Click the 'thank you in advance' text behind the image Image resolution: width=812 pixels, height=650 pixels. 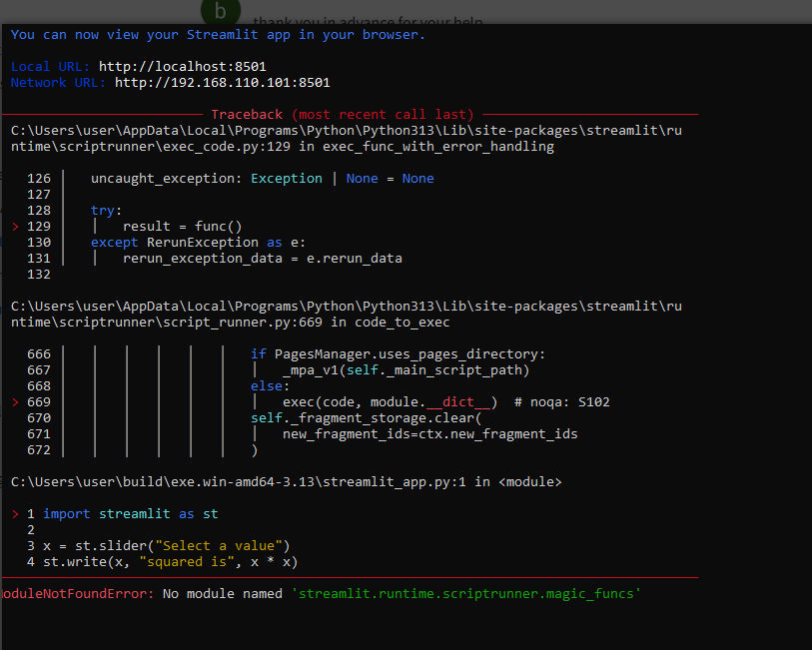click(x=369, y=21)
